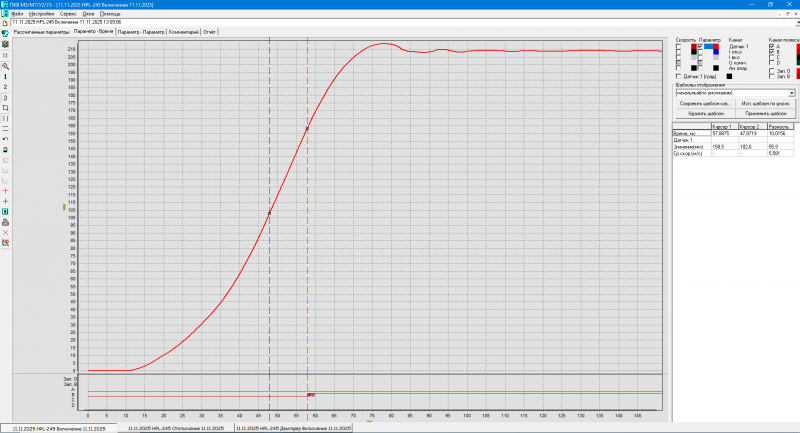The image size is (800, 433).
Task: Click the Сохранить шаблон как button
Action: point(706,103)
